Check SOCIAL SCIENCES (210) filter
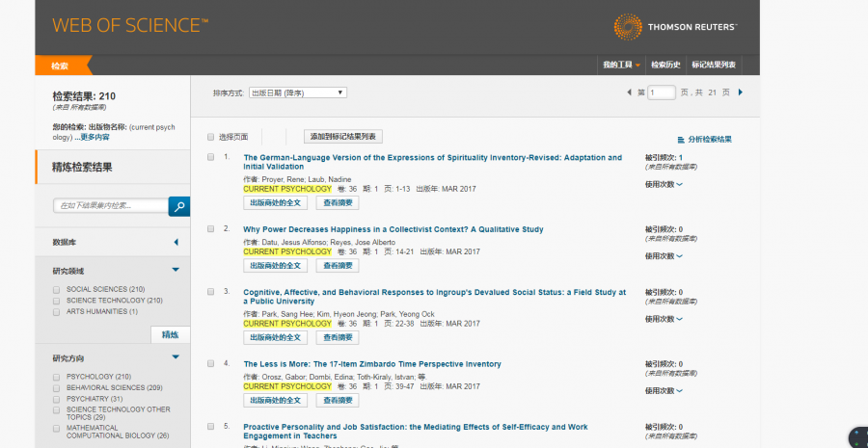 coord(56,289)
